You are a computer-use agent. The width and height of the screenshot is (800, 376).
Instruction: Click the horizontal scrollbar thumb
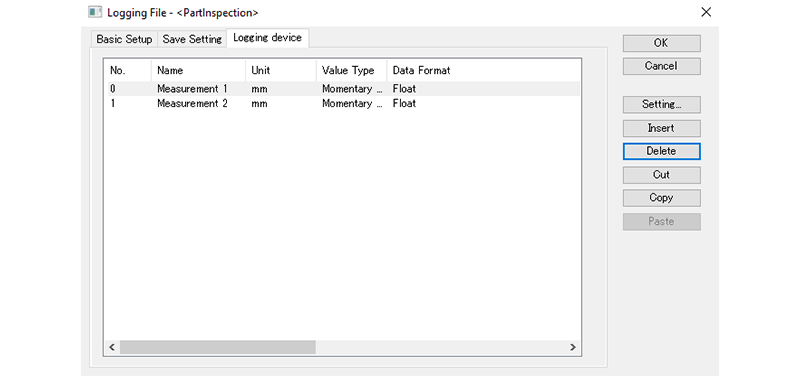[218, 347]
